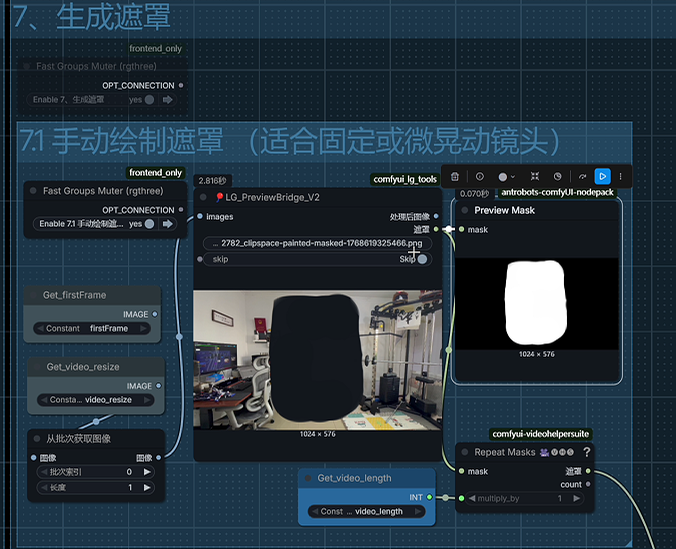
Task: Click the node info icon in toolbar
Action: pyautogui.click(x=479, y=176)
